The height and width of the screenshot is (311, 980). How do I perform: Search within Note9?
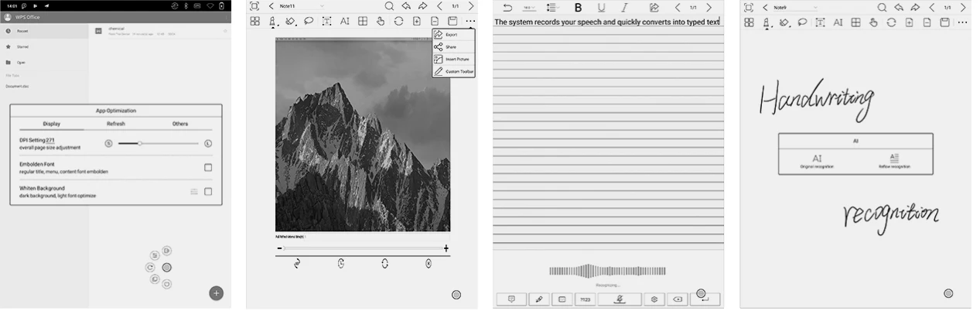882,6
